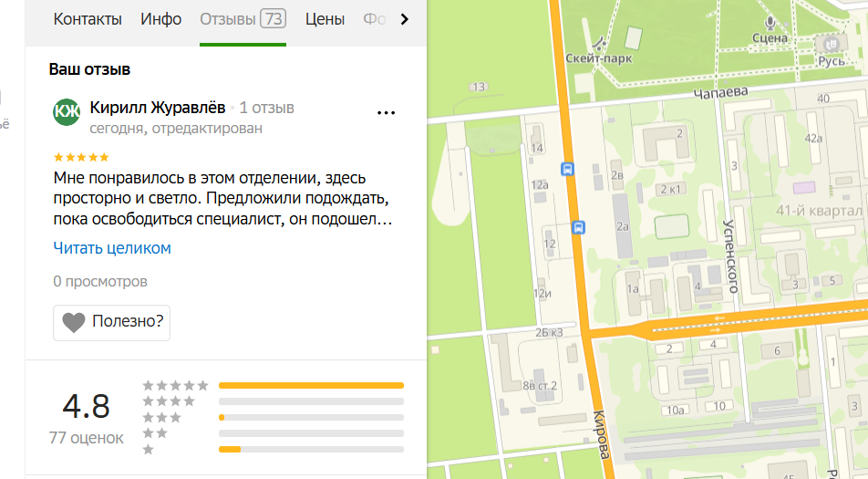Click the upper bus stop icon on map
868x479 pixels.
coord(567,169)
